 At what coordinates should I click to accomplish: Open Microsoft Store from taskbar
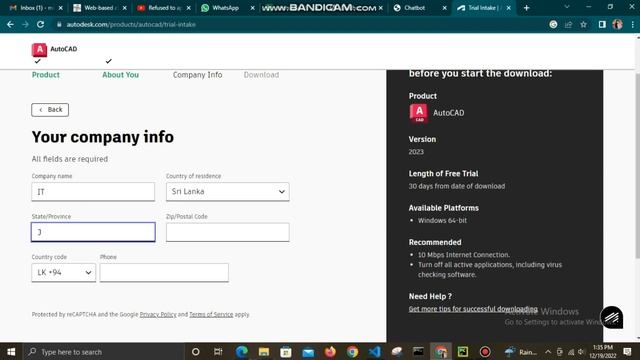tap(286, 352)
